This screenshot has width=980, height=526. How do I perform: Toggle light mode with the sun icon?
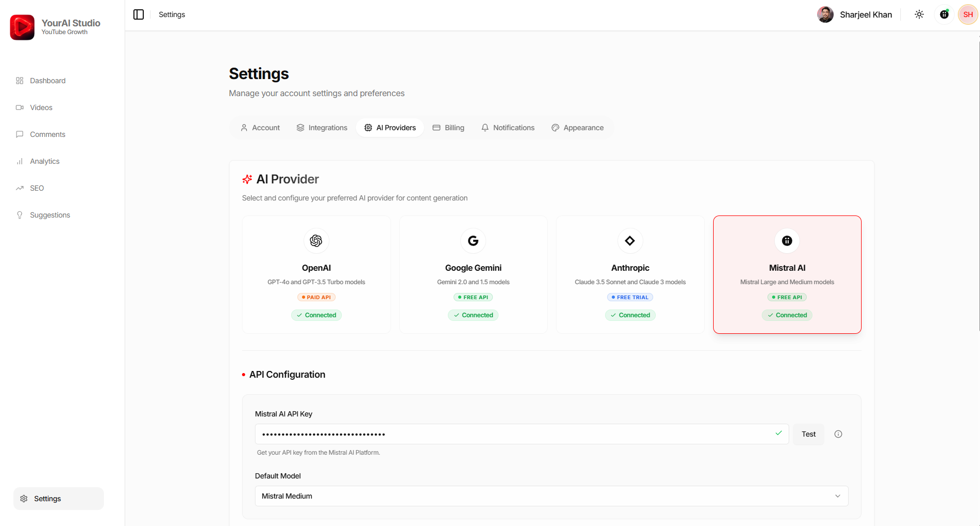point(919,14)
